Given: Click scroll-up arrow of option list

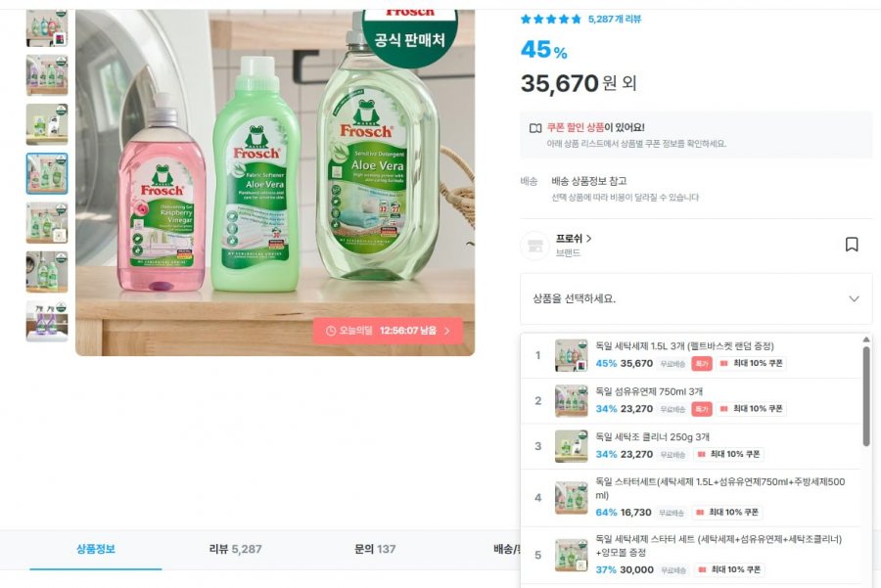Looking at the screenshot, I should click(866, 340).
